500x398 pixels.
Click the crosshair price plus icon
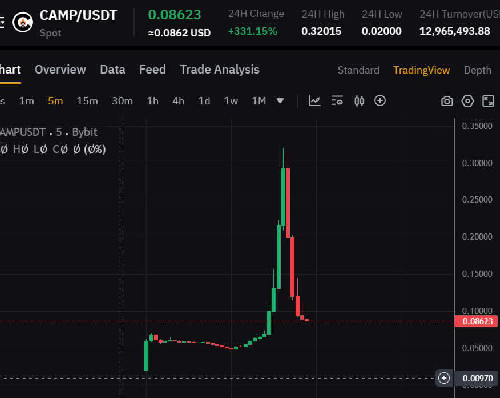pos(444,378)
